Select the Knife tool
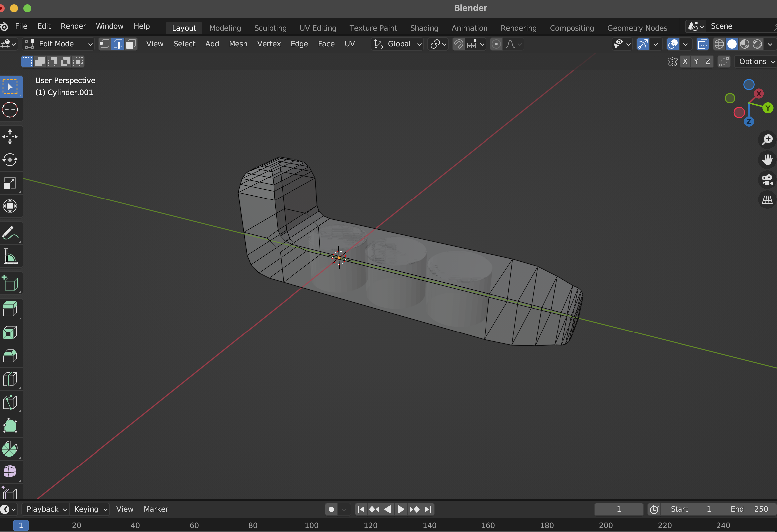The width and height of the screenshot is (777, 532). tap(10, 402)
